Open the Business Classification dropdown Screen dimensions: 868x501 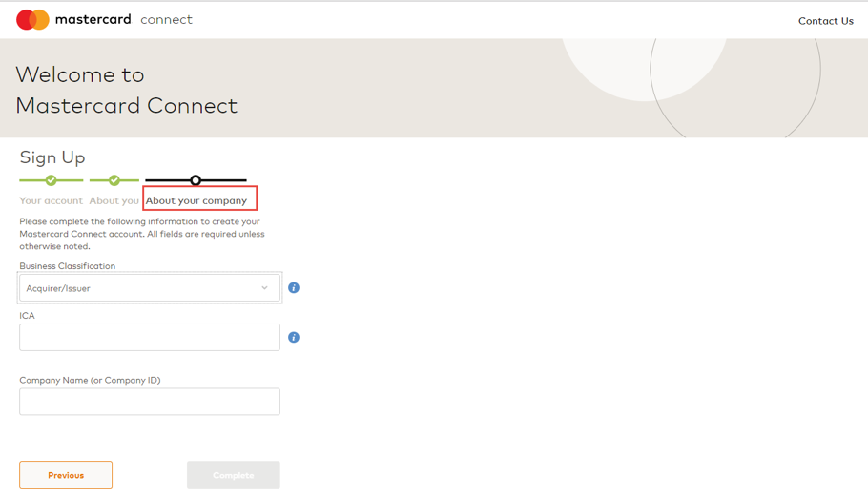150,288
